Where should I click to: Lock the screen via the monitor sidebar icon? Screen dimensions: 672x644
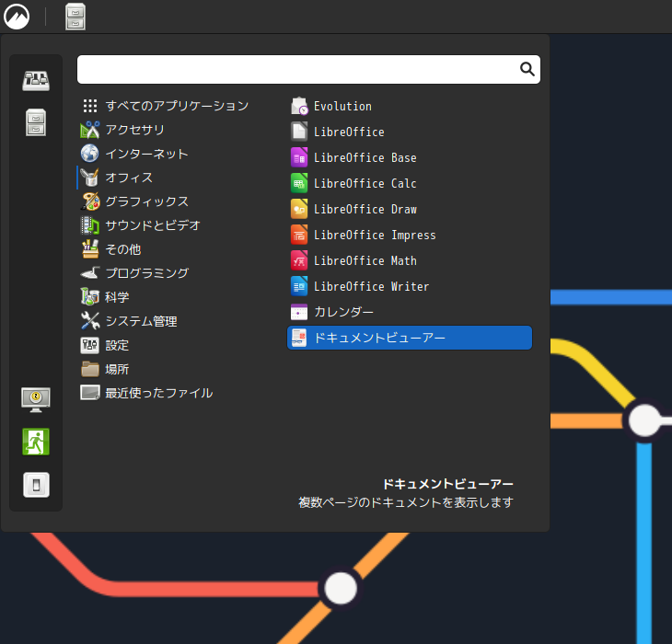[36, 400]
